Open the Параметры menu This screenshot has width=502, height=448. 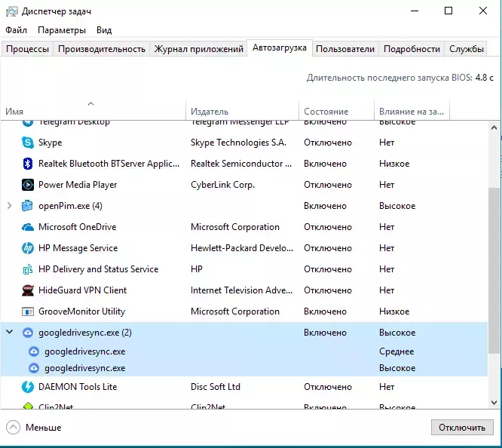(62, 30)
